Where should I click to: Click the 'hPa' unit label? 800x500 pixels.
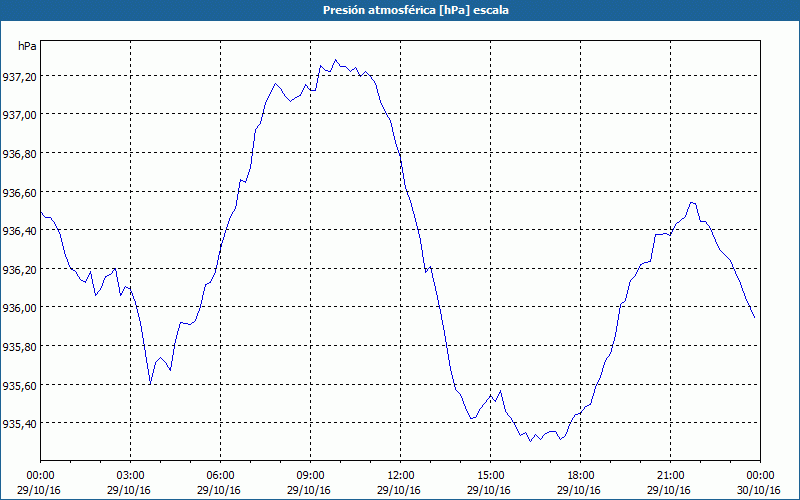coord(27,46)
